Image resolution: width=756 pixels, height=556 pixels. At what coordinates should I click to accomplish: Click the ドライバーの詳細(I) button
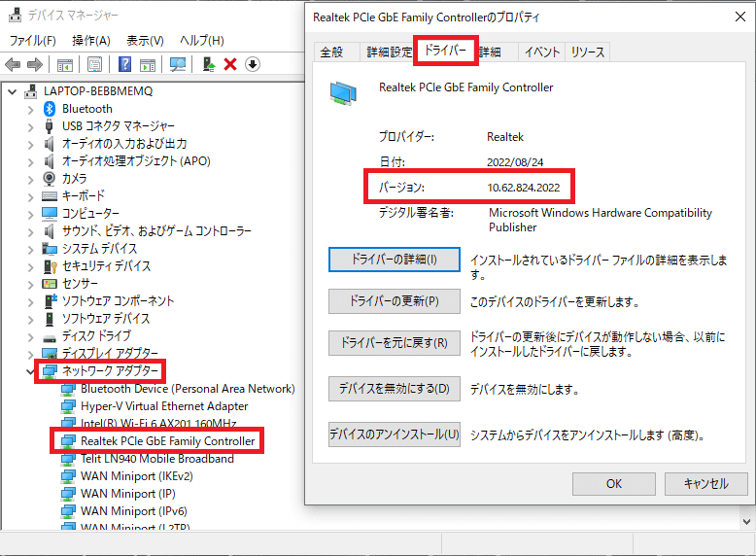point(394,260)
